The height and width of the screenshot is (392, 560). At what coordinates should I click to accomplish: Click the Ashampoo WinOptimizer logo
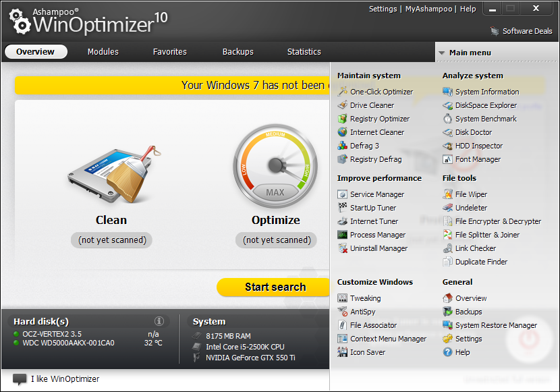(88, 22)
